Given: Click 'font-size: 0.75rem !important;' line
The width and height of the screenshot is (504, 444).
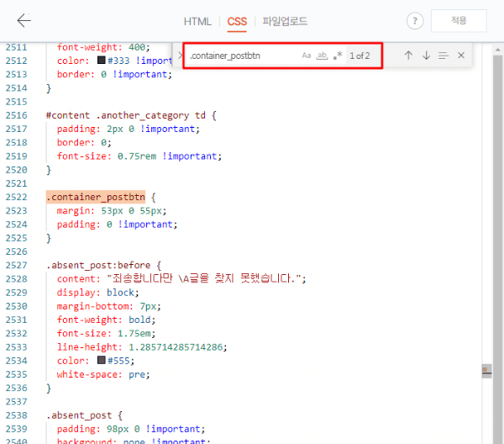Looking at the screenshot, I should pyautogui.click(x=139, y=156).
